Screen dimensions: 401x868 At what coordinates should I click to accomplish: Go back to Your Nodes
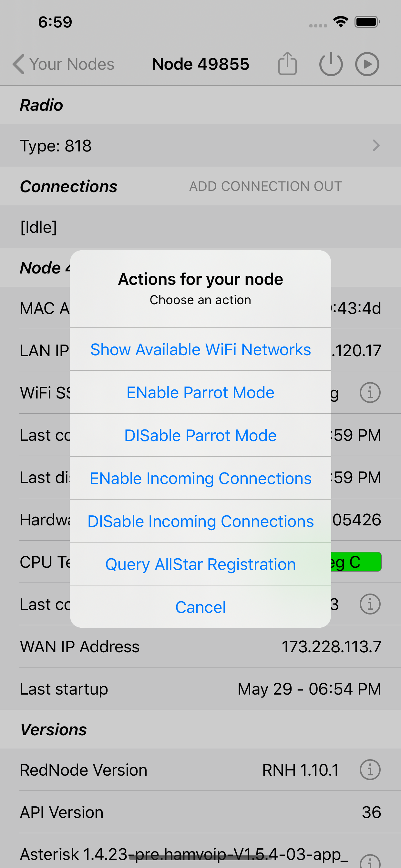63,64
